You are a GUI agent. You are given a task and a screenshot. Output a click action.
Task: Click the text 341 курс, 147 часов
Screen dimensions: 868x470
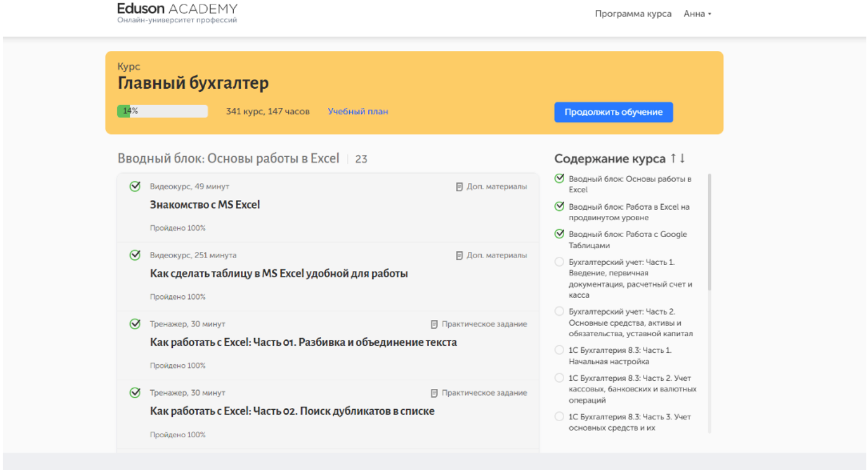(268, 111)
